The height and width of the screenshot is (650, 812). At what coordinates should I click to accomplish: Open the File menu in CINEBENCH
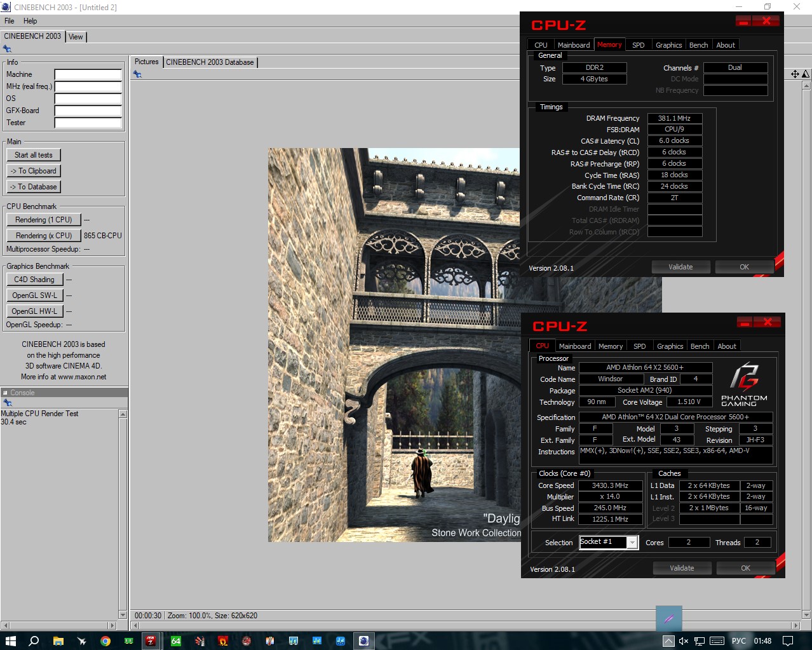point(10,21)
